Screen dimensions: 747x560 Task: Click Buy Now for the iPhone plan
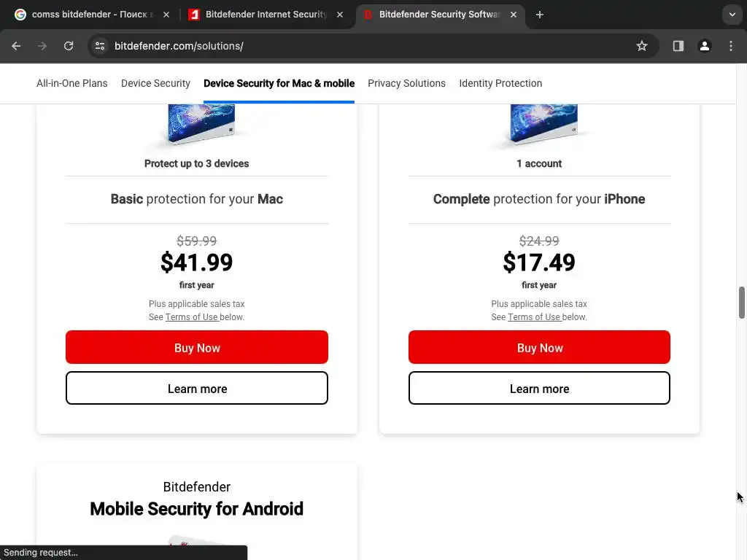click(x=539, y=347)
